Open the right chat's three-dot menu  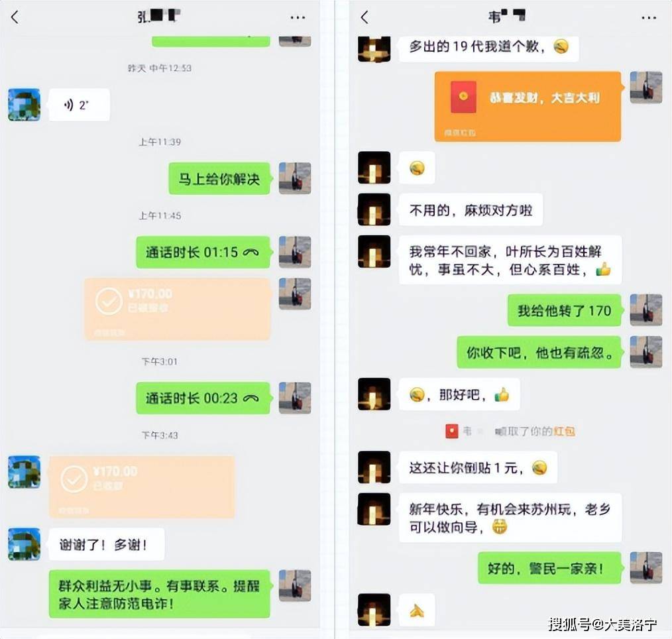[x=648, y=18]
